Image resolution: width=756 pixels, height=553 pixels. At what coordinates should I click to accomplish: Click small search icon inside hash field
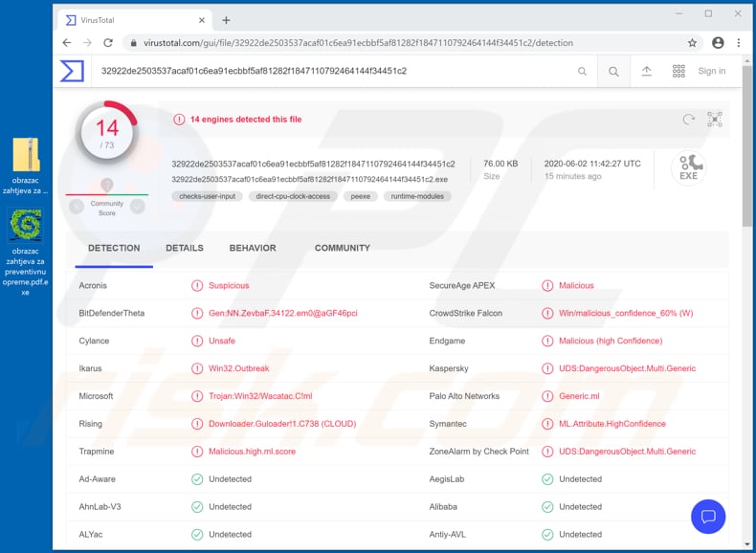583,72
